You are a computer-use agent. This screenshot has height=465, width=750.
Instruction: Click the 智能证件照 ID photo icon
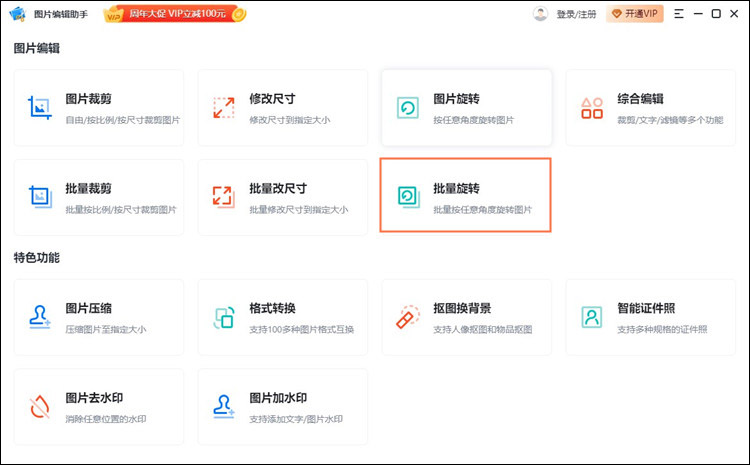pyautogui.click(x=592, y=317)
